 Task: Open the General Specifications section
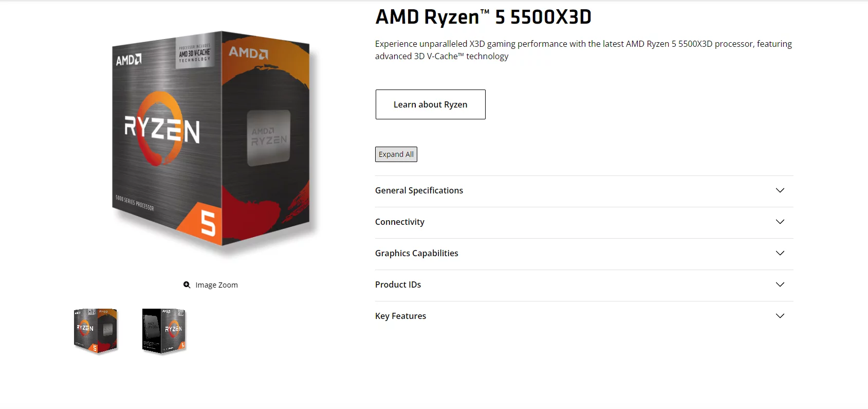[584, 191]
